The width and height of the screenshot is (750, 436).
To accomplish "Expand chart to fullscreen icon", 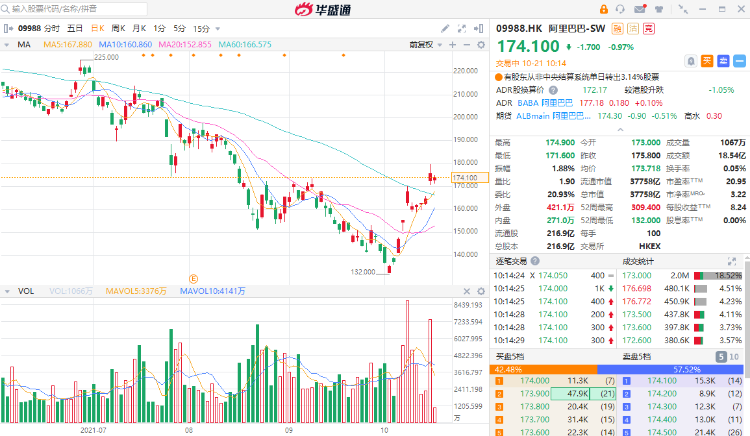I will pos(462,29).
